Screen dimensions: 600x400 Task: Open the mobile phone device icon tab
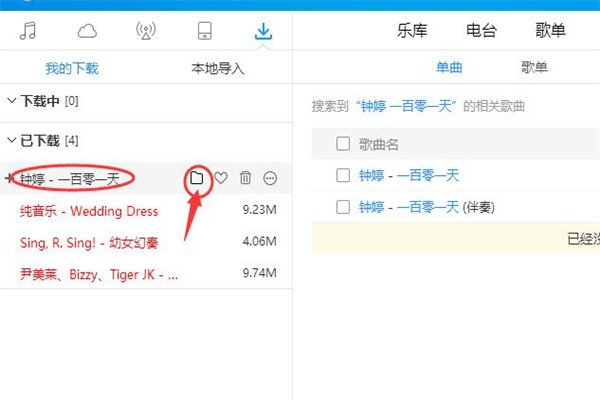click(x=205, y=31)
